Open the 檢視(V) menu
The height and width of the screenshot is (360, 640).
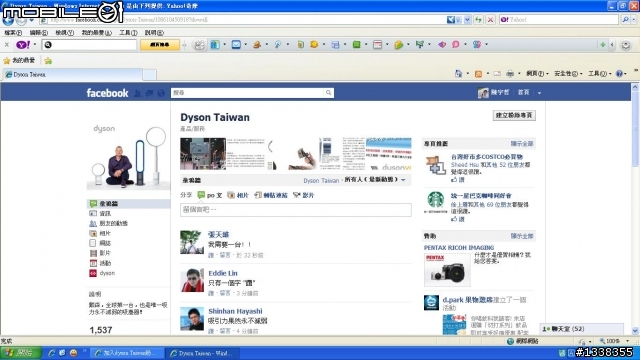pos(64,33)
